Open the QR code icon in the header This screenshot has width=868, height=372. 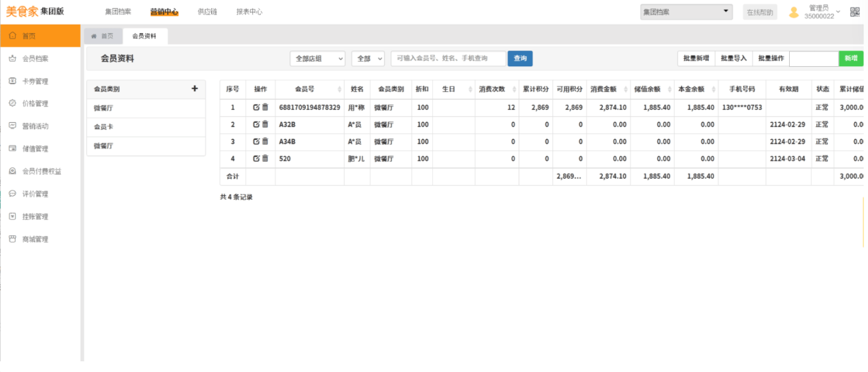click(855, 11)
